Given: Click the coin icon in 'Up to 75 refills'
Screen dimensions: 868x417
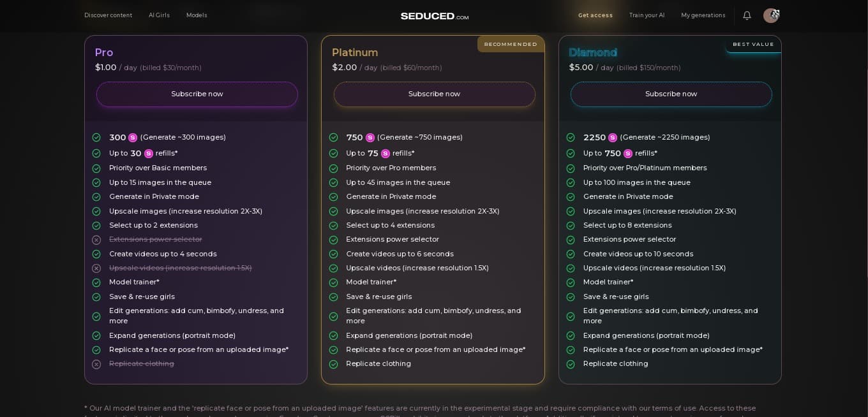Looking at the screenshot, I should tap(385, 154).
